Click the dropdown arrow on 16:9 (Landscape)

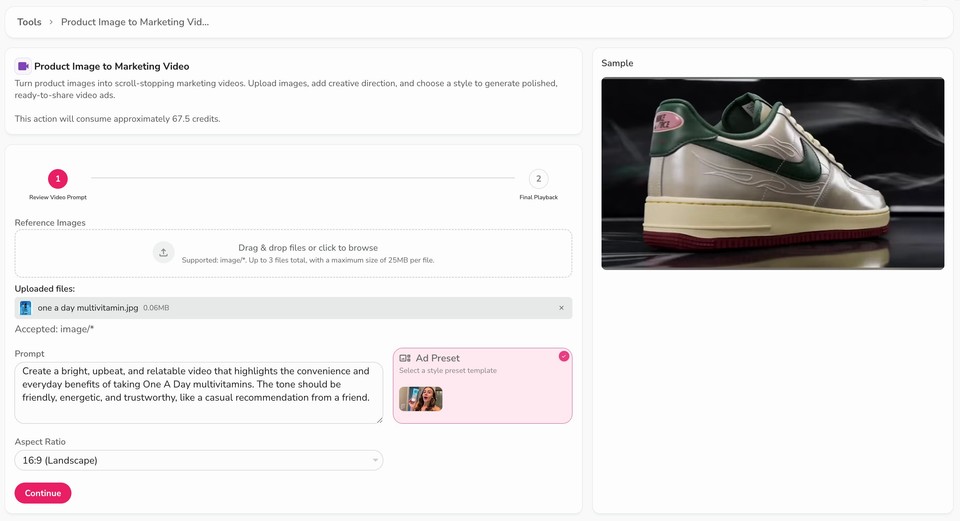375,460
